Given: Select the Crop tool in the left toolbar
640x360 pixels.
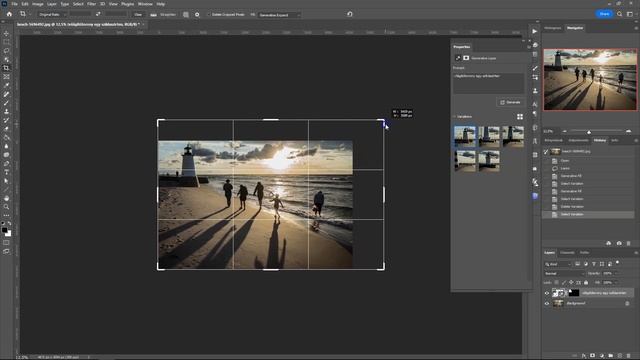Looking at the screenshot, I should [6, 68].
